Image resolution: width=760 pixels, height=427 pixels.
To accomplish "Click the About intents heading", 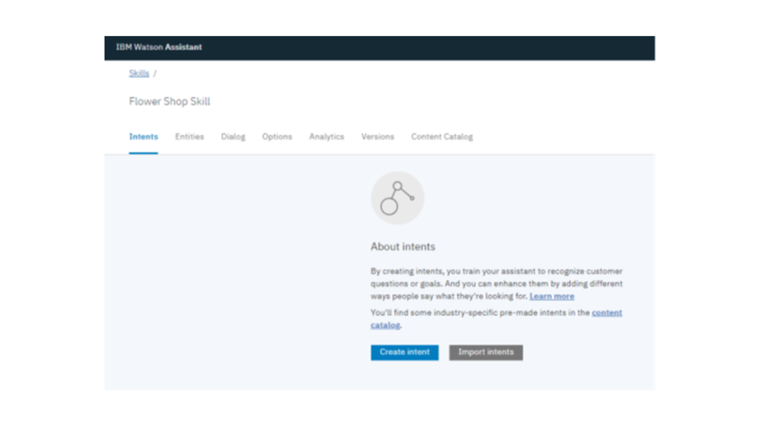I will [x=403, y=247].
